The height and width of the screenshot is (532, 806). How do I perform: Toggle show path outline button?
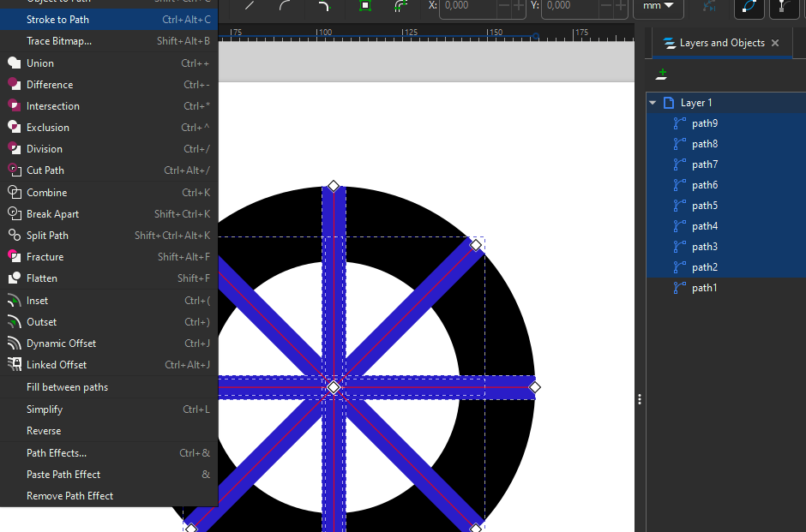749,6
